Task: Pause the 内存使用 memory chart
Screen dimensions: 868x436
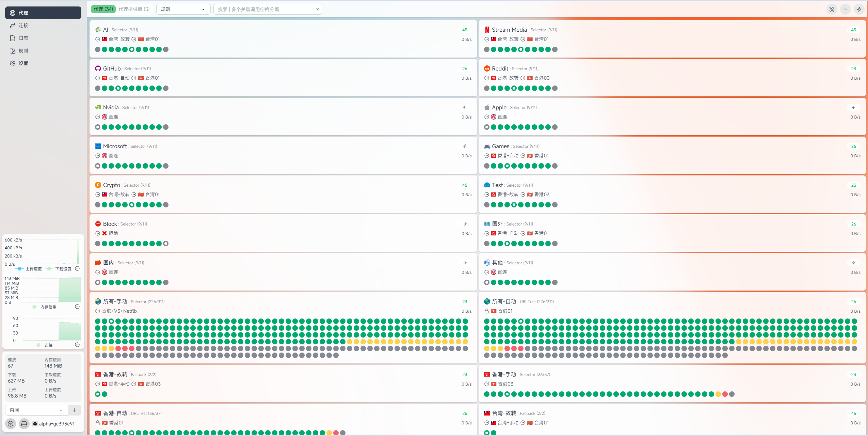Action: tap(77, 307)
